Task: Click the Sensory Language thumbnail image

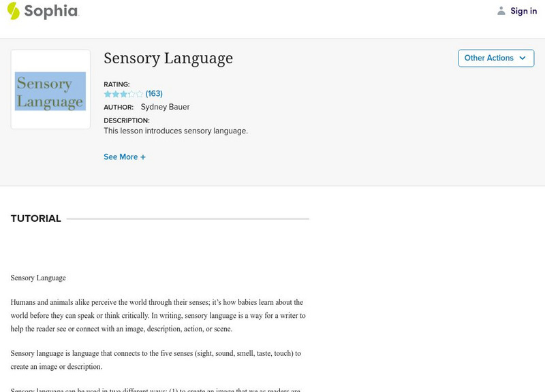Action: 50,89
